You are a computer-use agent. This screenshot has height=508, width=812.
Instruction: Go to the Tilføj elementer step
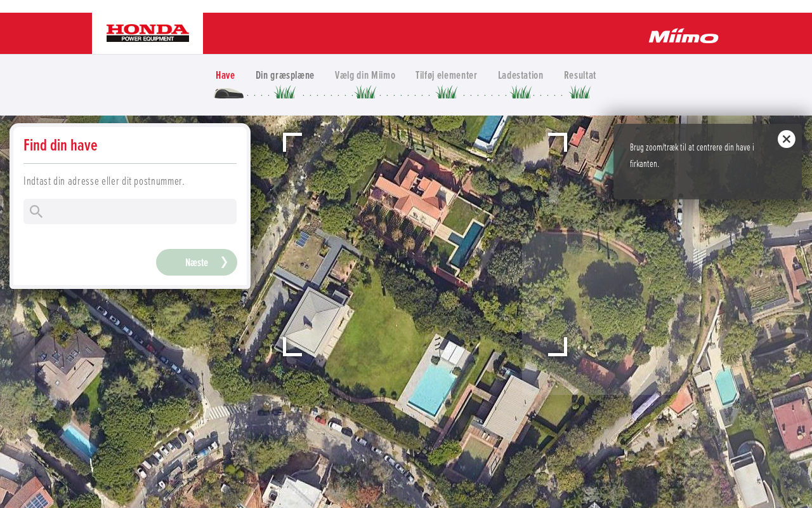(x=446, y=75)
